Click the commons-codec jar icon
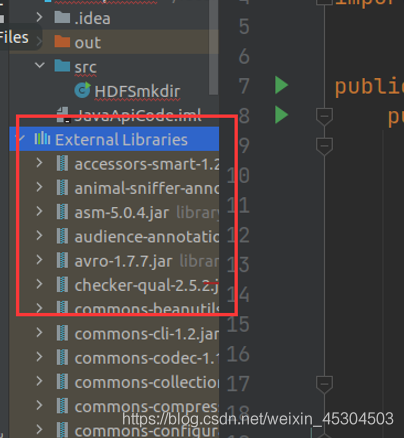This screenshot has width=404, height=438. (62, 357)
